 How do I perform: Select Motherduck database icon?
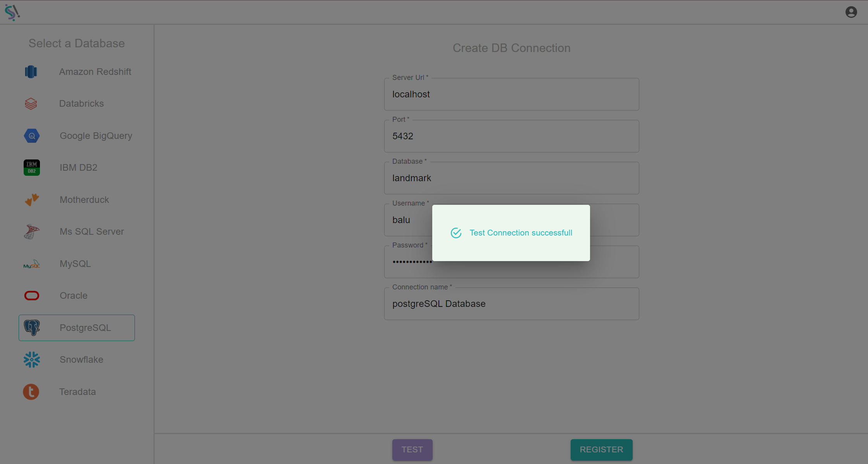coord(31,199)
